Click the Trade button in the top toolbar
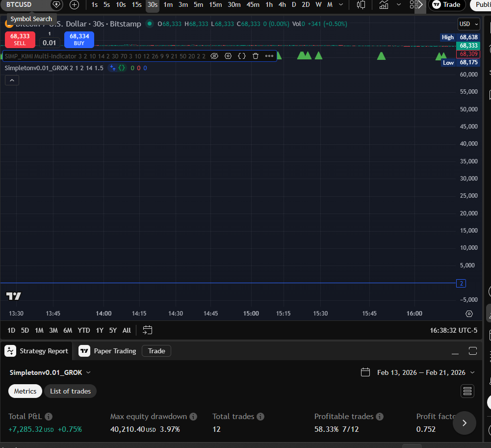 [x=446, y=5]
